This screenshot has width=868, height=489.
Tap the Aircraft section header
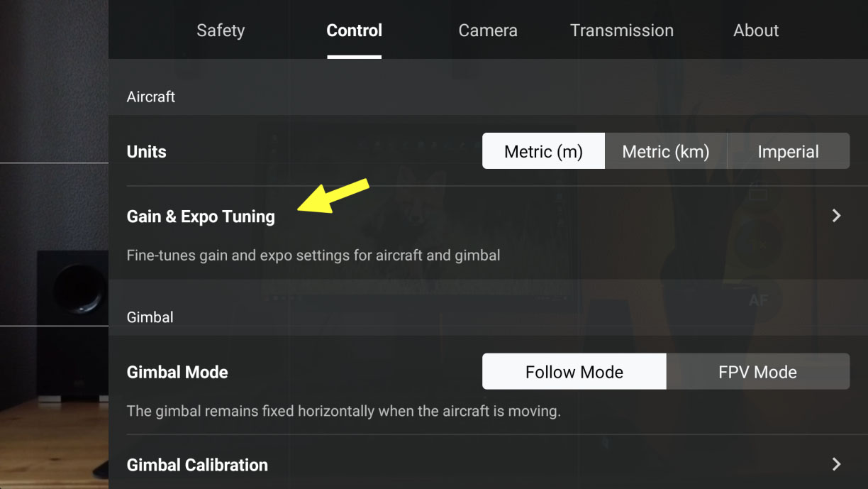150,97
